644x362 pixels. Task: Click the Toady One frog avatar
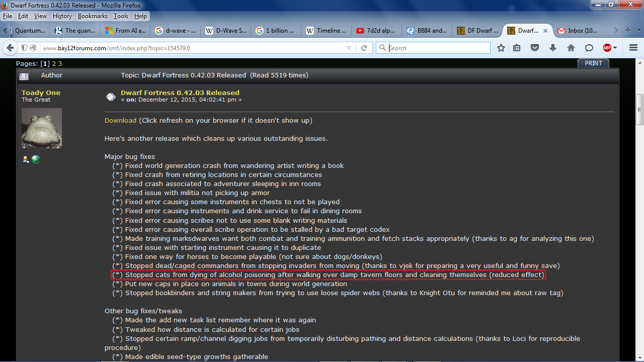[x=42, y=128]
